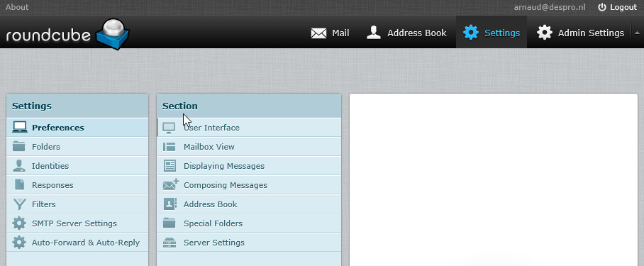644x266 pixels.
Task: Click the Mailbox View list icon
Action: (170, 147)
